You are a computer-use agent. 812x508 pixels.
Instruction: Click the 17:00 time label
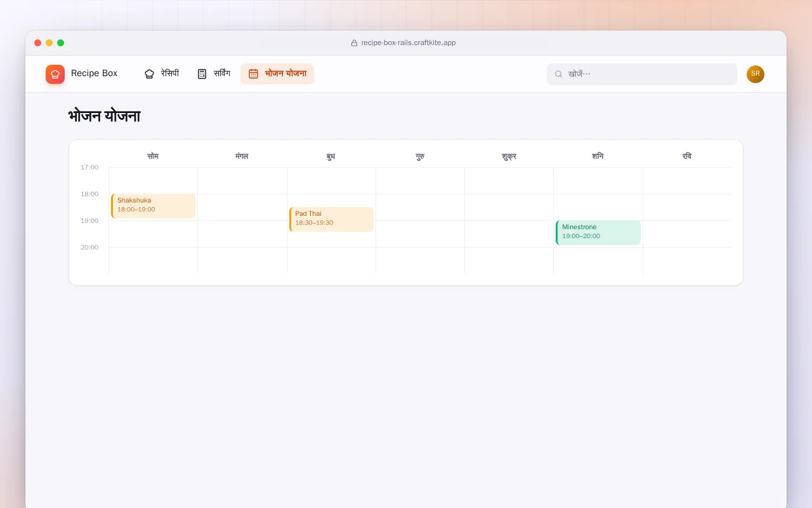(89, 168)
